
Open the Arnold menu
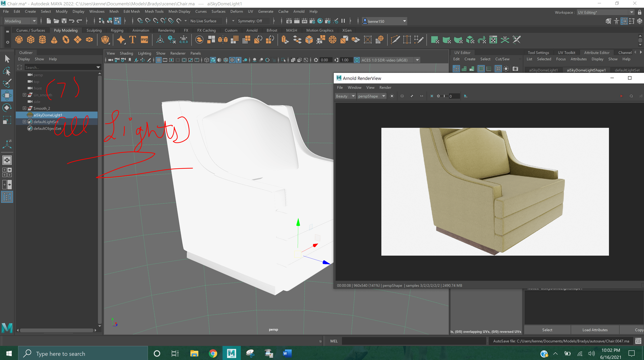click(x=299, y=11)
